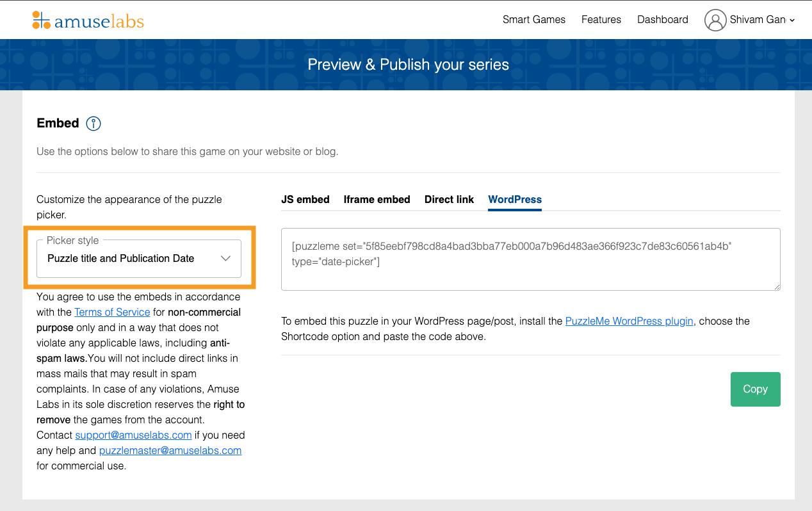Select the Direct link tab

click(449, 199)
